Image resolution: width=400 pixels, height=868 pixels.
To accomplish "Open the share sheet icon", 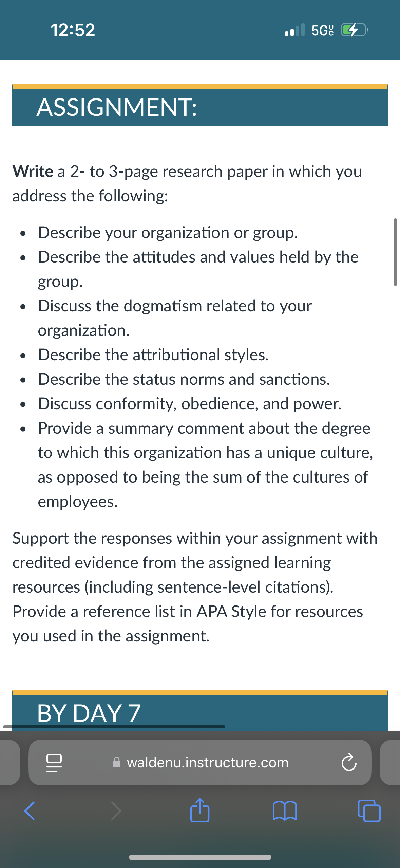I will (200, 810).
